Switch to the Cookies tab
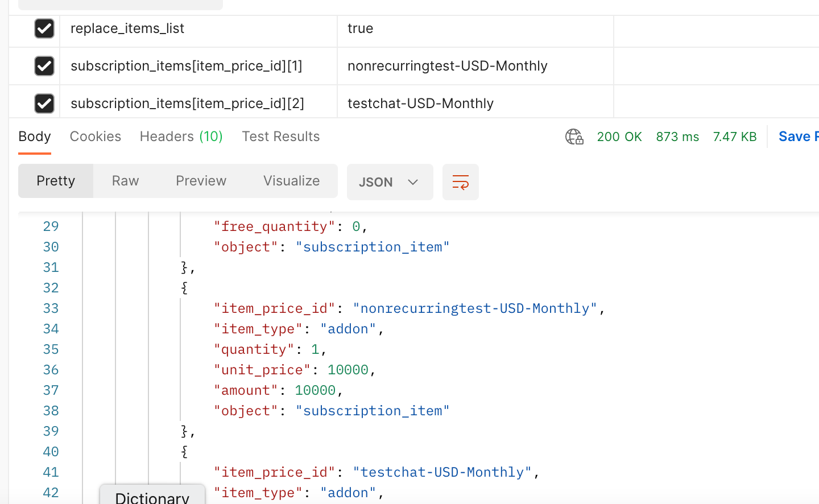The height and width of the screenshot is (504, 819). coord(95,137)
